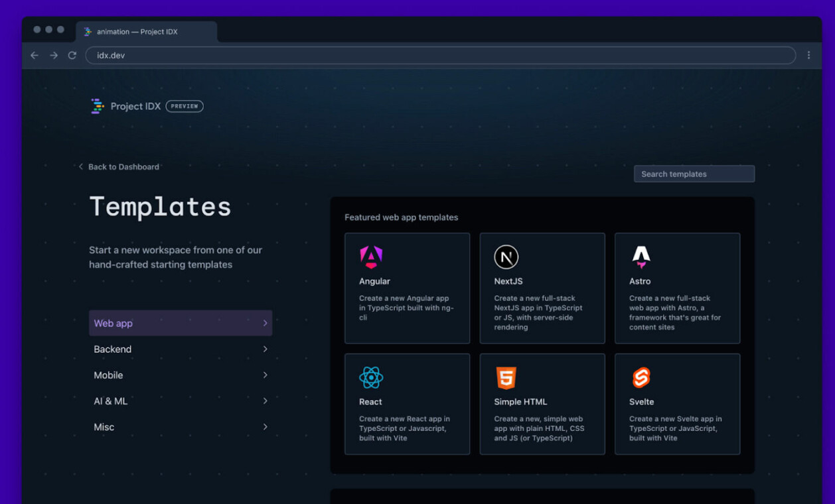Switch to the animation — Project IDX tab
The height and width of the screenshot is (504, 835).
click(x=147, y=32)
